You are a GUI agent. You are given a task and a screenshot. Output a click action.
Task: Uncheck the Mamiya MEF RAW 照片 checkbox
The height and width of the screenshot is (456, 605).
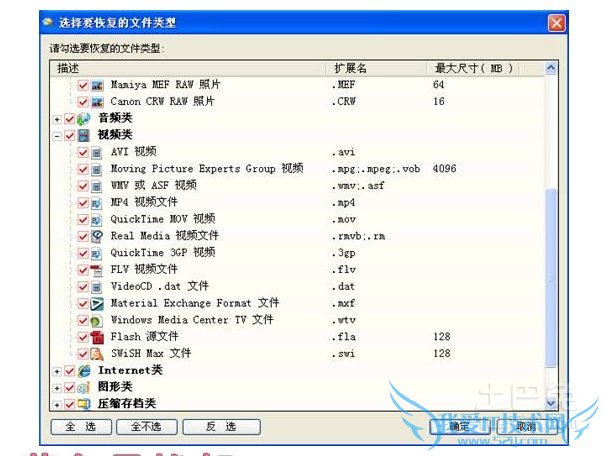click(83, 85)
